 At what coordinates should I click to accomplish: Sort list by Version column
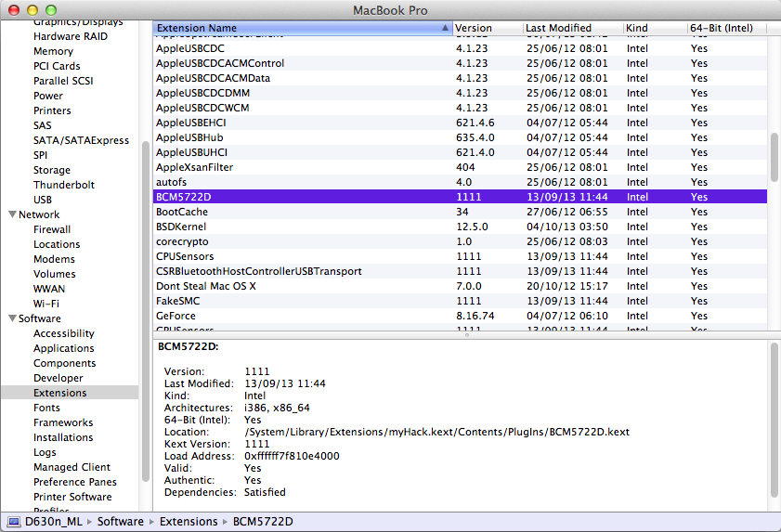tap(486, 28)
